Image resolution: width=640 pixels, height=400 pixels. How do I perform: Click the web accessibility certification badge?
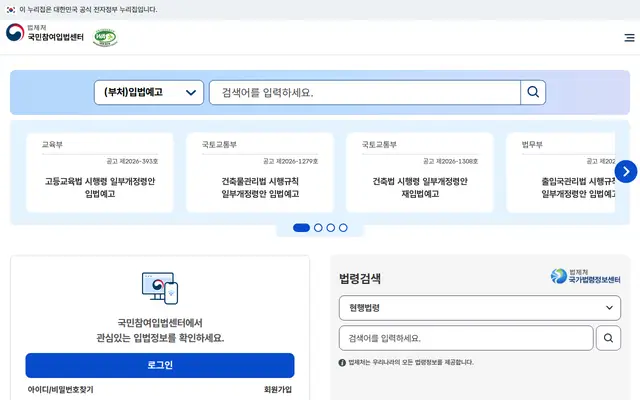pos(105,38)
